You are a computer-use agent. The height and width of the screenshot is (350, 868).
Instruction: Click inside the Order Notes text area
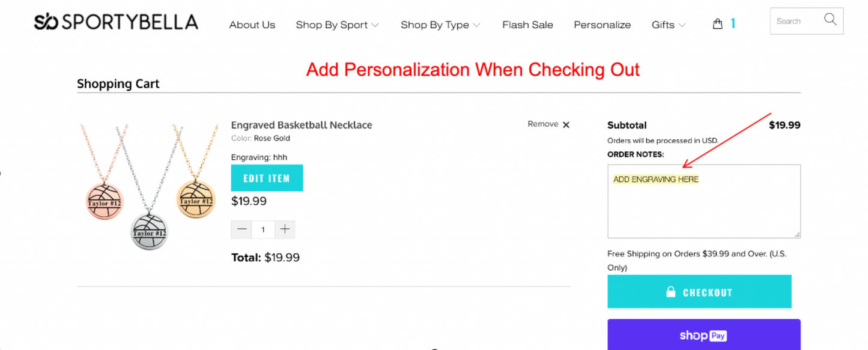click(x=703, y=201)
